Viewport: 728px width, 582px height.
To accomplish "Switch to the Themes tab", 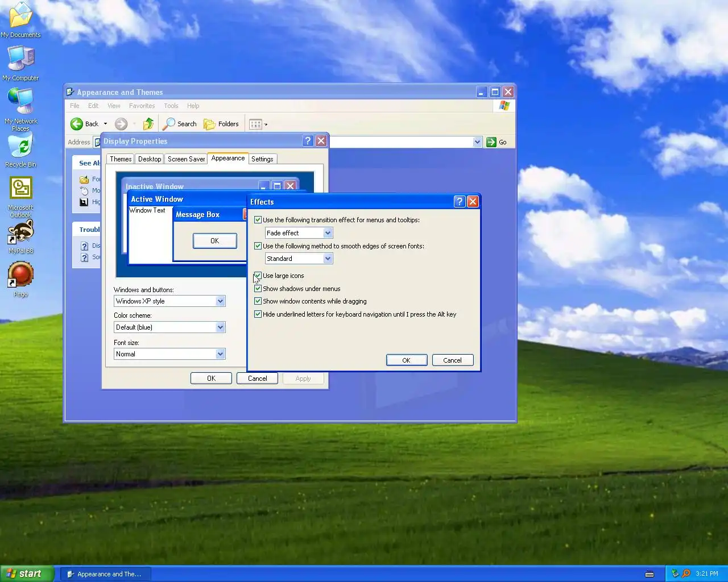I will coord(121,159).
